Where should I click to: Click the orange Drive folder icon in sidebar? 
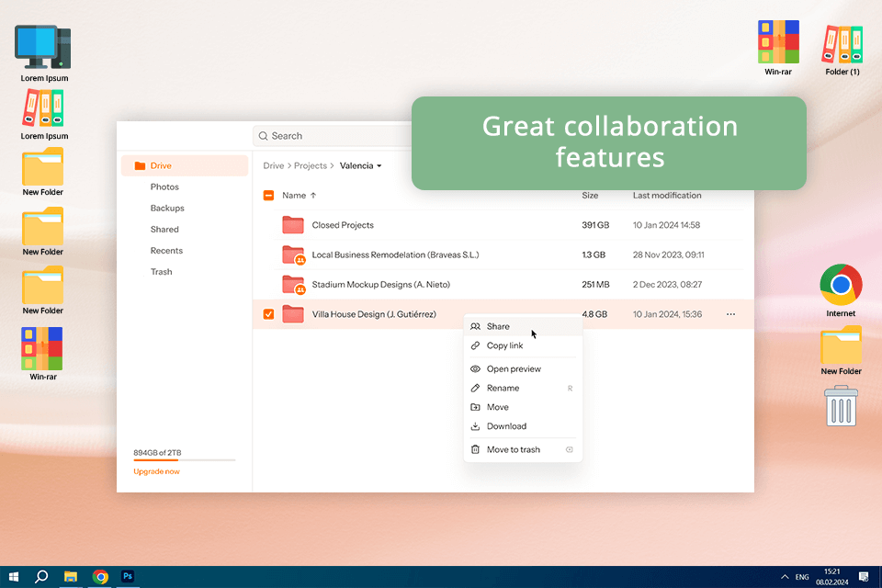(x=140, y=166)
